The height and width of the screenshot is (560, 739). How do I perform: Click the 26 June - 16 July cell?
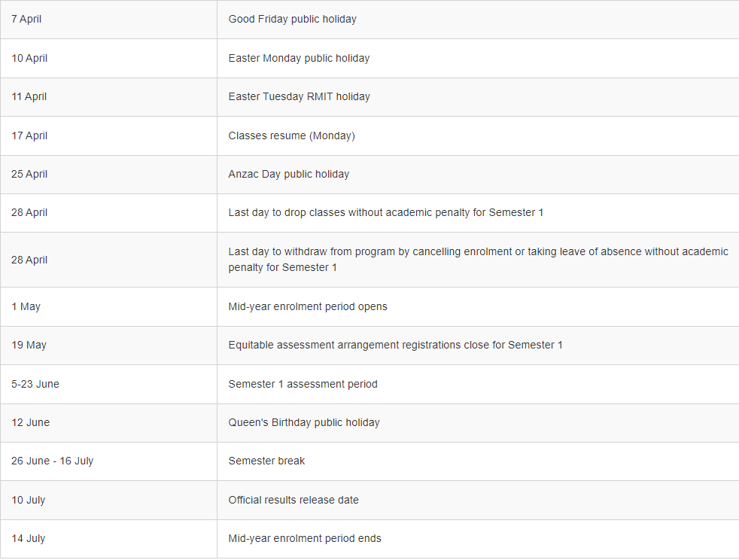(x=108, y=461)
